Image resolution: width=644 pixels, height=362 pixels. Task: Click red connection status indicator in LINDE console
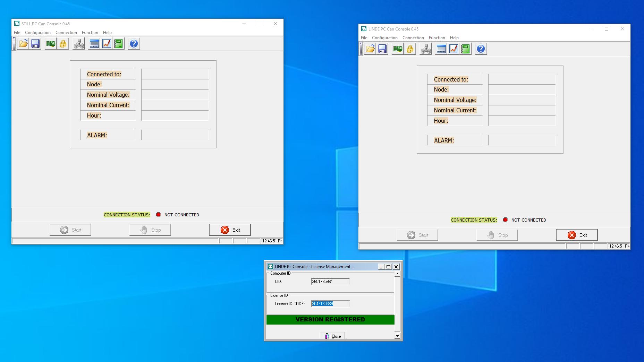(x=505, y=220)
